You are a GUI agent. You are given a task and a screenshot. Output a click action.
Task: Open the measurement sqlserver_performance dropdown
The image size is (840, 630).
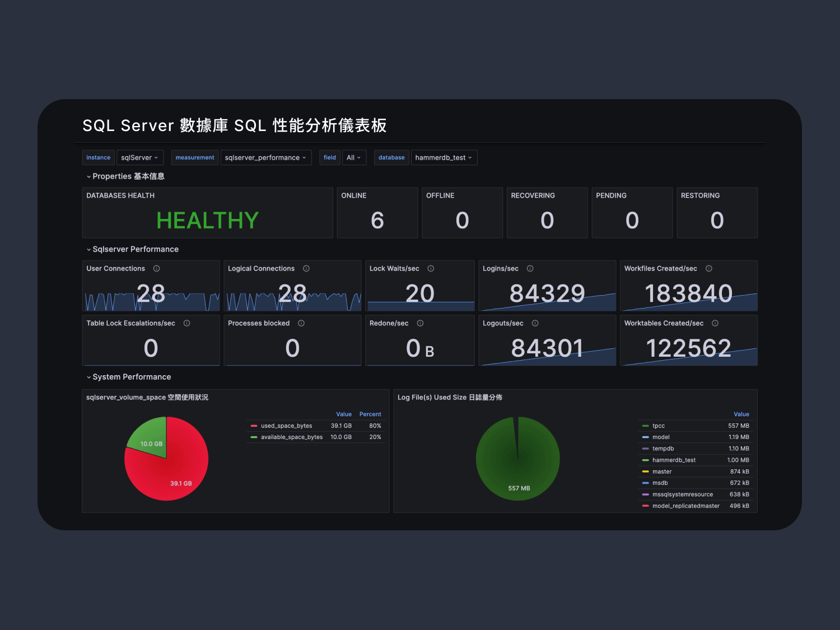[x=265, y=158]
